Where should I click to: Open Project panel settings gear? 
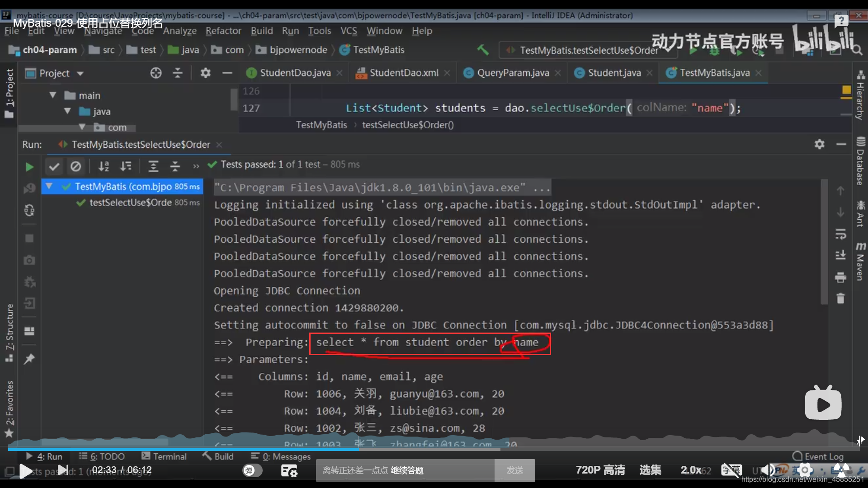pyautogui.click(x=206, y=73)
